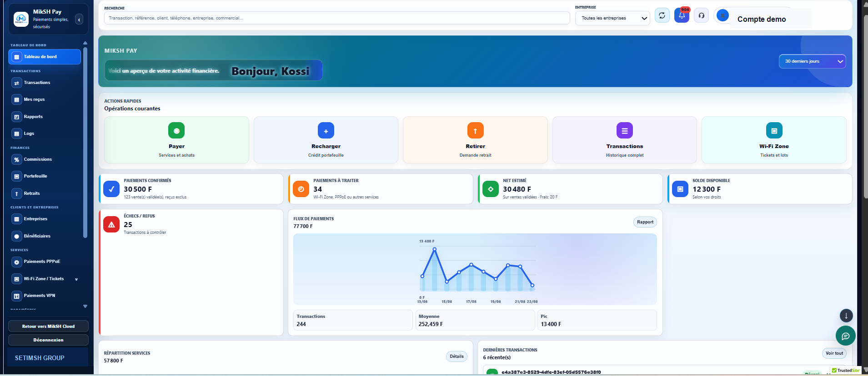The image size is (868, 376).
Task: Click the blue profile avatar icon
Action: point(722,15)
